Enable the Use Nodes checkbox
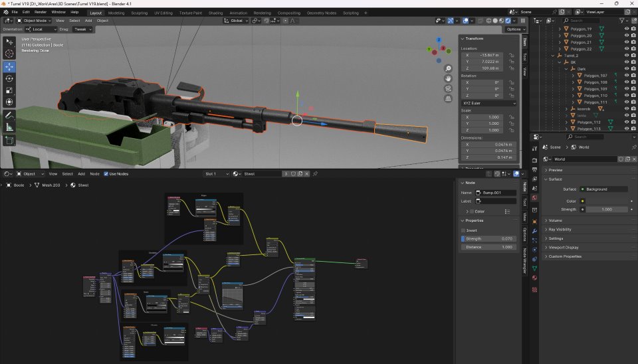 tap(106, 173)
